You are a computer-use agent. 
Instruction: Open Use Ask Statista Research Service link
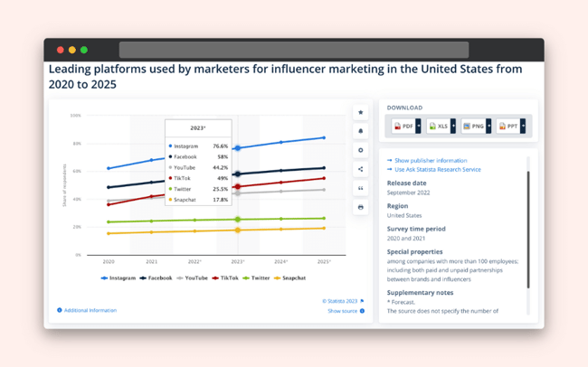438,169
